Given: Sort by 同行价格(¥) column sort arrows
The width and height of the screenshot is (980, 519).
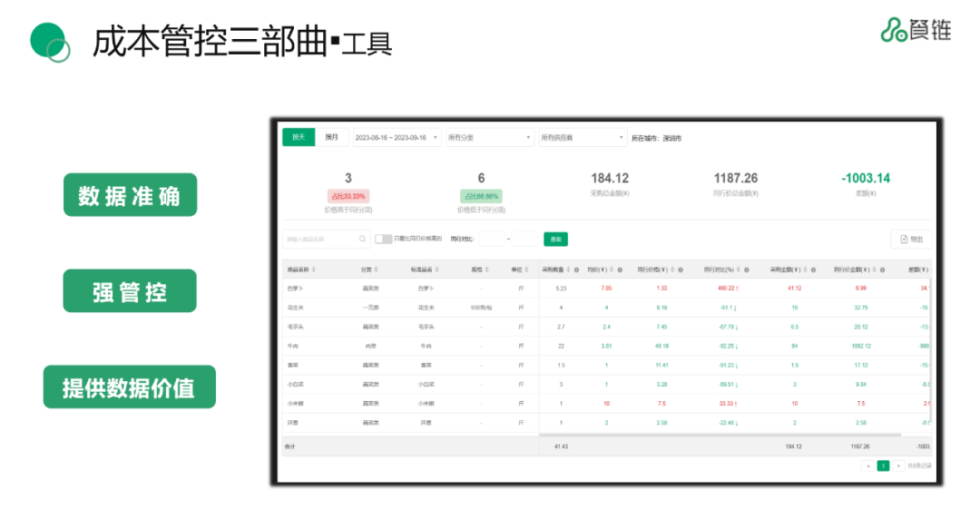Looking at the screenshot, I should pos(673,269).
